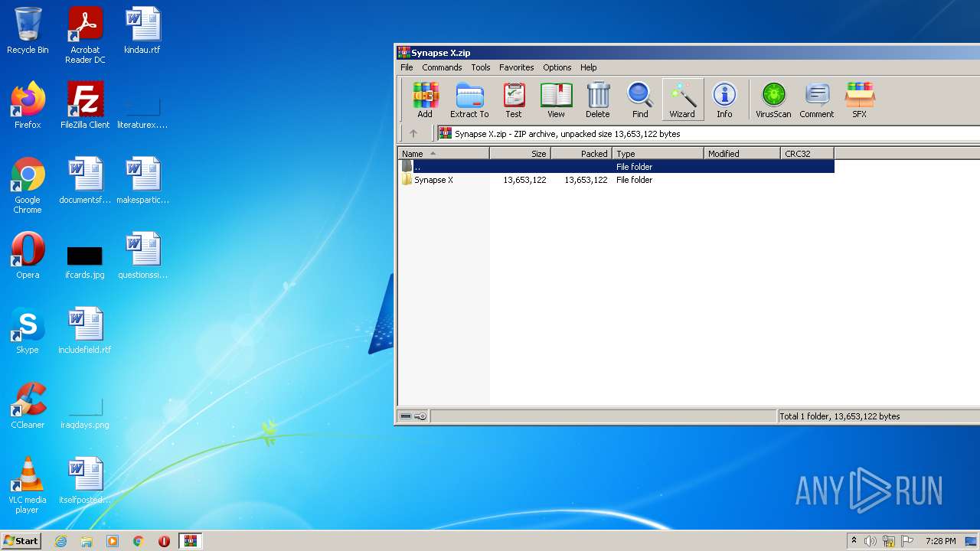Screen dimensions: 980x551
Task: Sort by Type column header
Action: pyautogui.click(x=658, y=153)
